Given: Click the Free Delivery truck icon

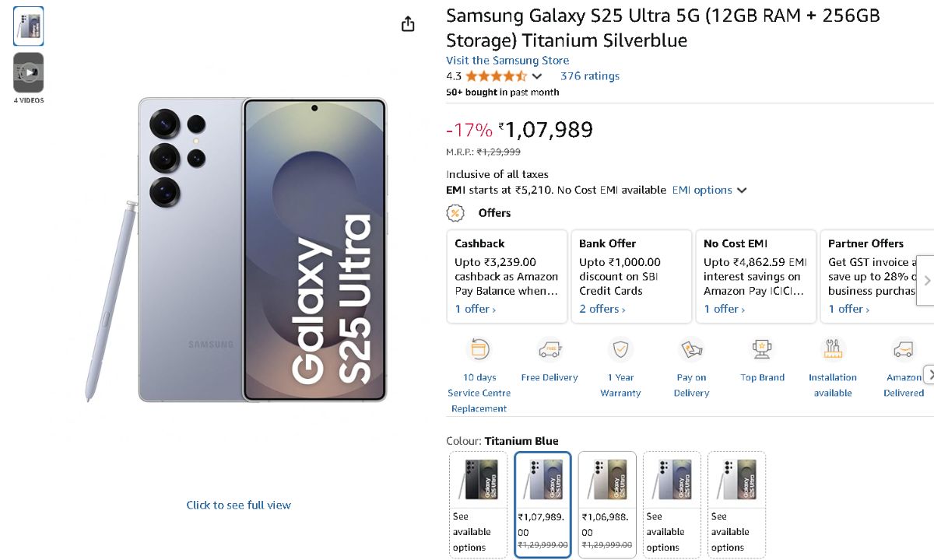Looking at the screenshot, I should coord(550,349).
